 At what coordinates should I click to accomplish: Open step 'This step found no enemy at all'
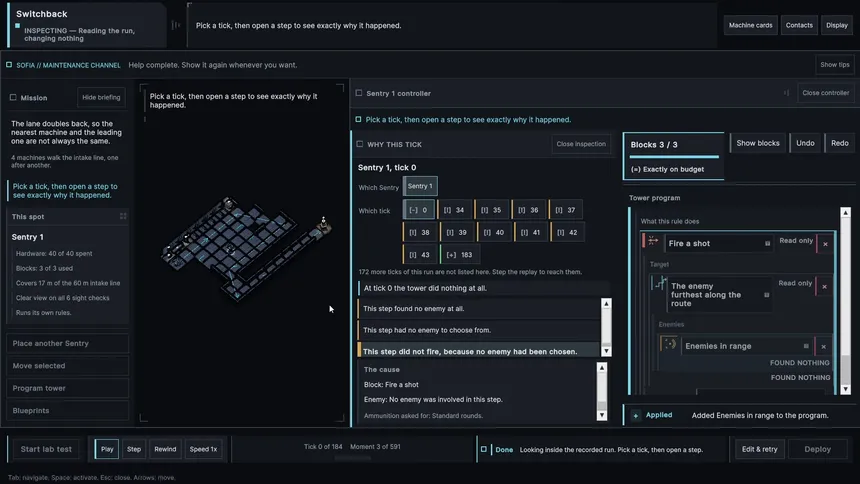(479, 309)
